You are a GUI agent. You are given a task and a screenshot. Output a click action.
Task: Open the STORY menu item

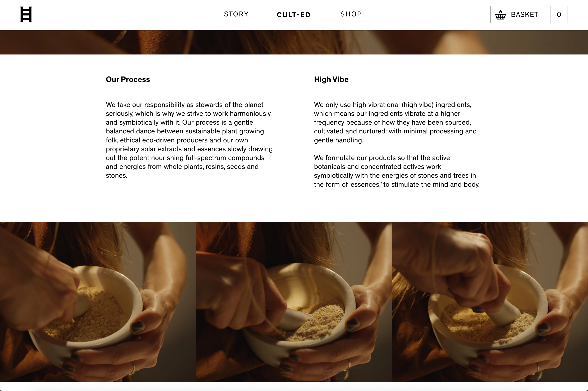coord(236,14)
